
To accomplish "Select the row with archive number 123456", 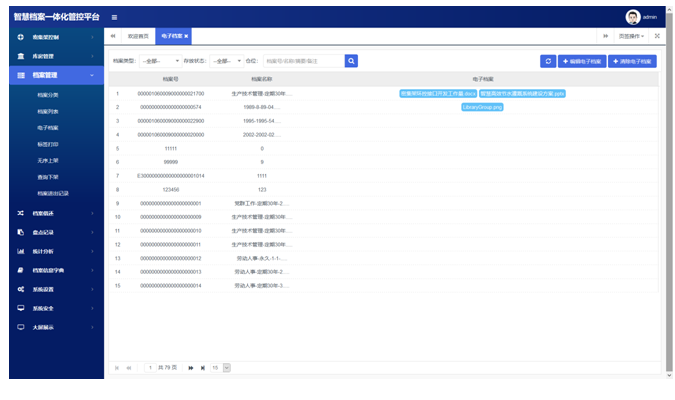I will (x=384, y=189).
